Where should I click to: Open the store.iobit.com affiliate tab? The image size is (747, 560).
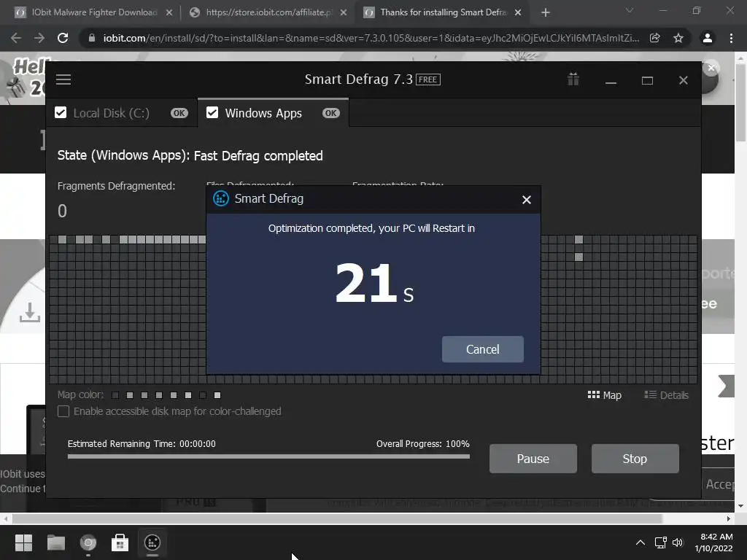pos(268,12)
